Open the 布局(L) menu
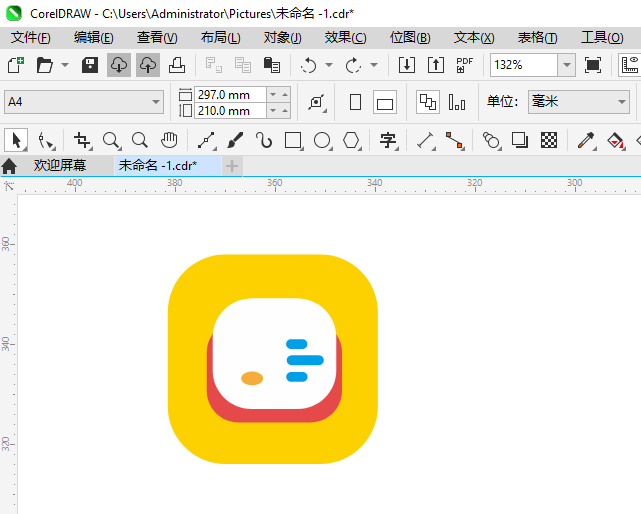 tap(220, 38)
